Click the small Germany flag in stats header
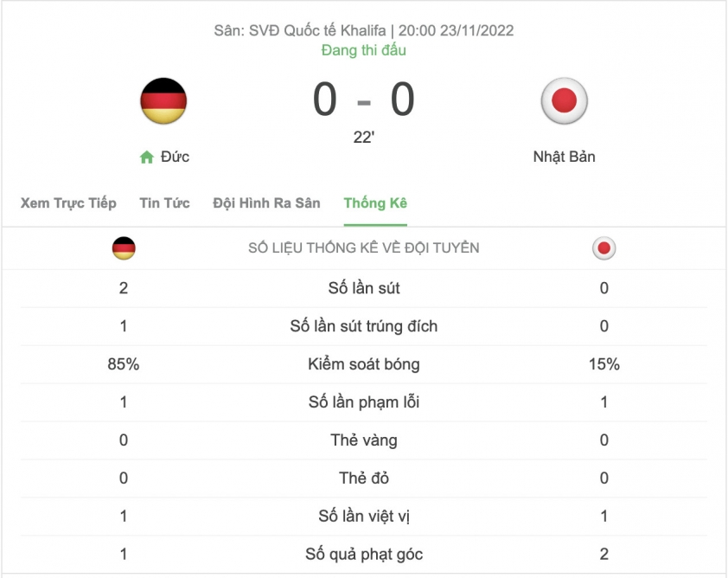728x578 pixels. click(124, 248)
